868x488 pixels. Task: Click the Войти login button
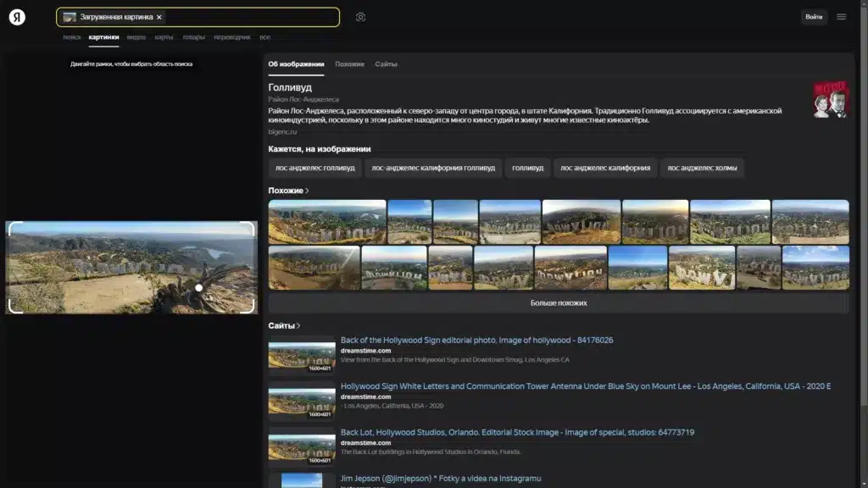(813, 17)
